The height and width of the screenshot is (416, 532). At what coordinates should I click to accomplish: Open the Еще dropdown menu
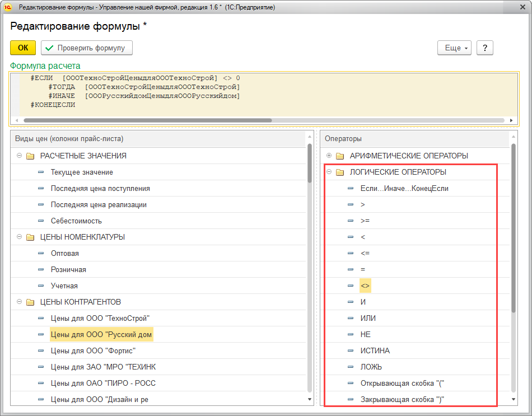click(454, 48)
